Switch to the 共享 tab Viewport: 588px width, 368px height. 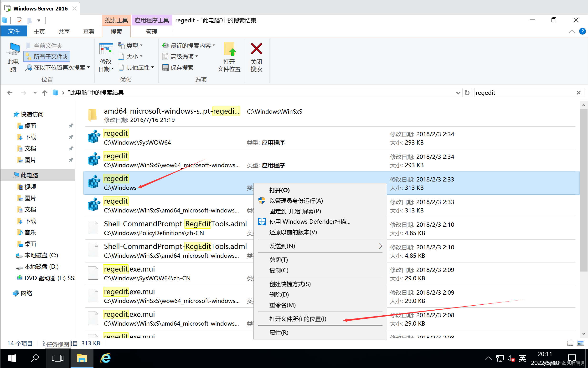pos(64,32)
